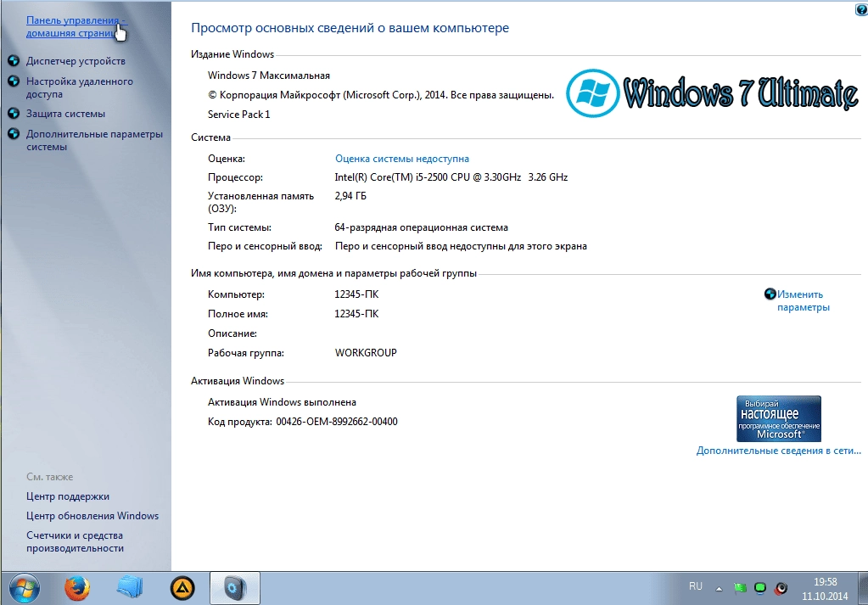Click Оценка системы недоступна link
The height and width of the screenshot is (605, 868).
402,159
